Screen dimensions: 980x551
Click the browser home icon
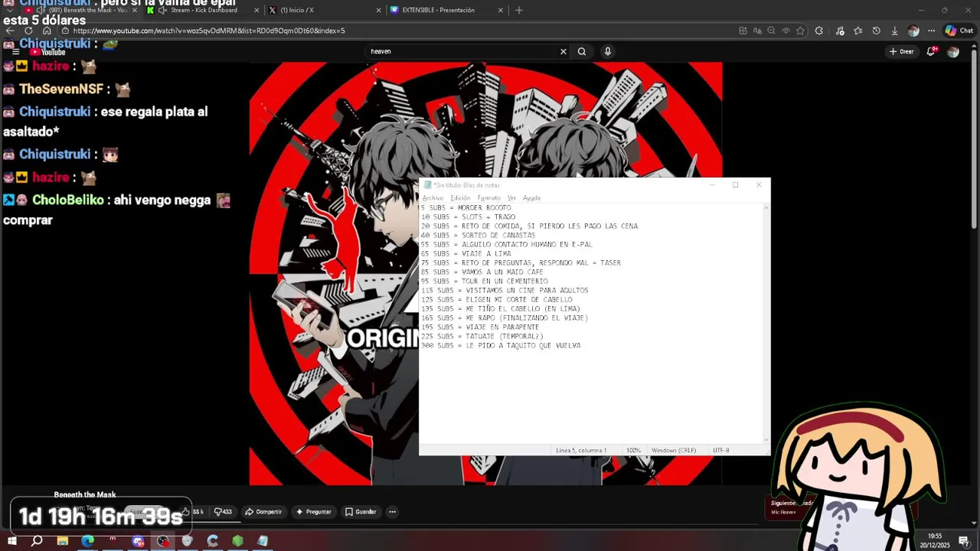coord(47,31)
